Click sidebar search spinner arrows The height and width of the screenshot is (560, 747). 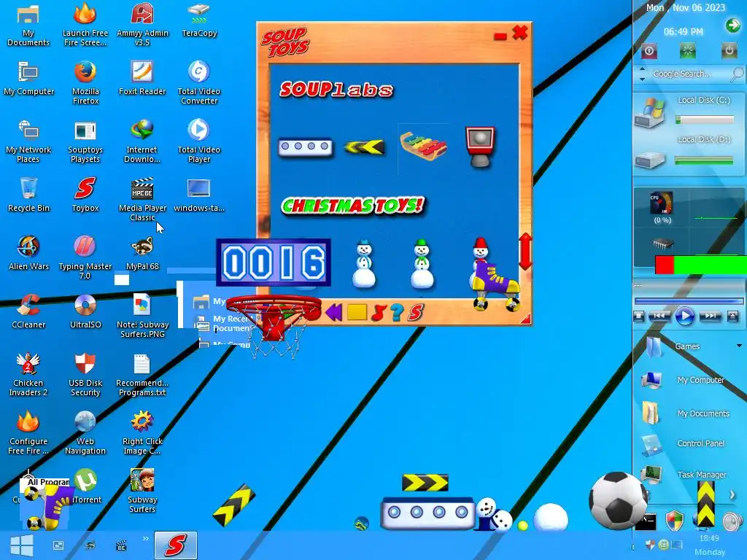[642, 74]
